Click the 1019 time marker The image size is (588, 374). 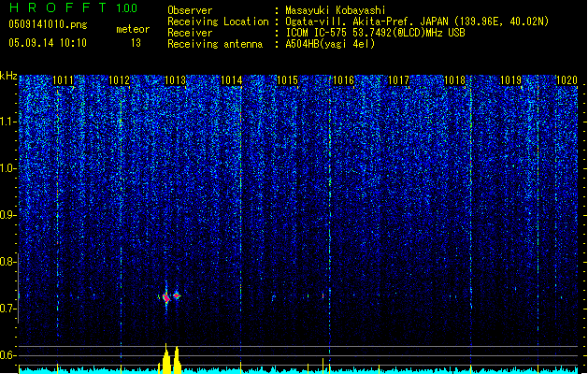click(510, 80)
